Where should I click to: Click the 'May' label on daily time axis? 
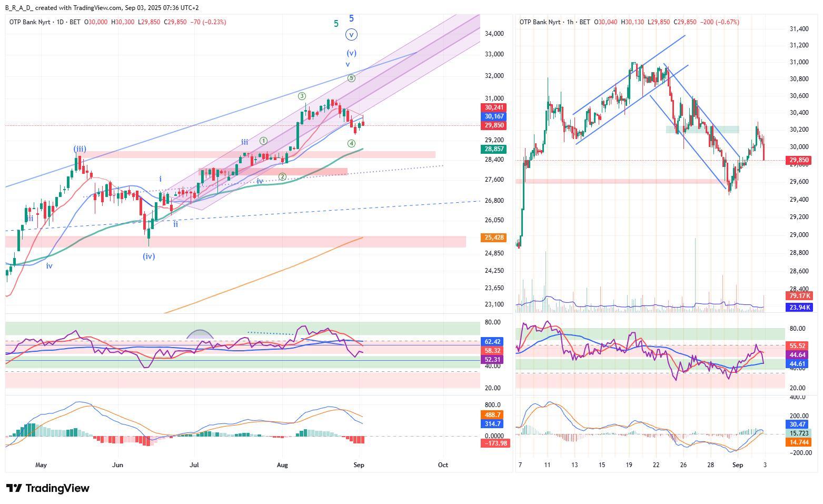41,465
